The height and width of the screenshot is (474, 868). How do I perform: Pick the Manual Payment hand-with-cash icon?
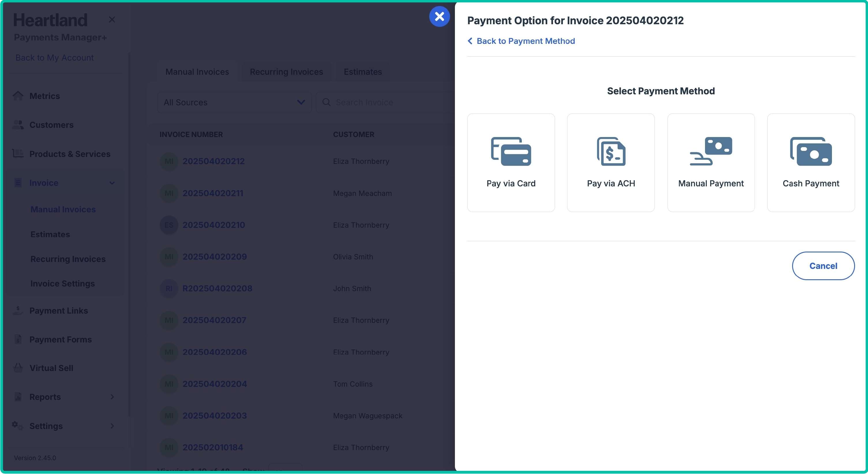pos(711,151)
